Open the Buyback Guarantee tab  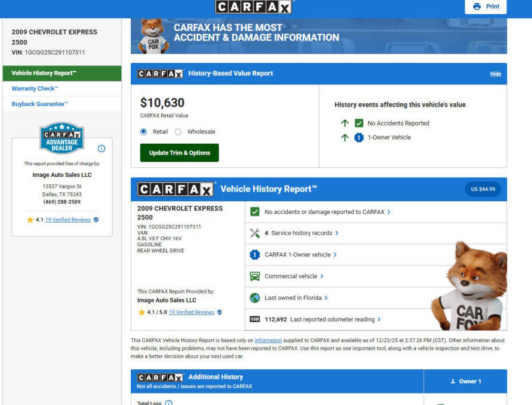tap(40, 104)
